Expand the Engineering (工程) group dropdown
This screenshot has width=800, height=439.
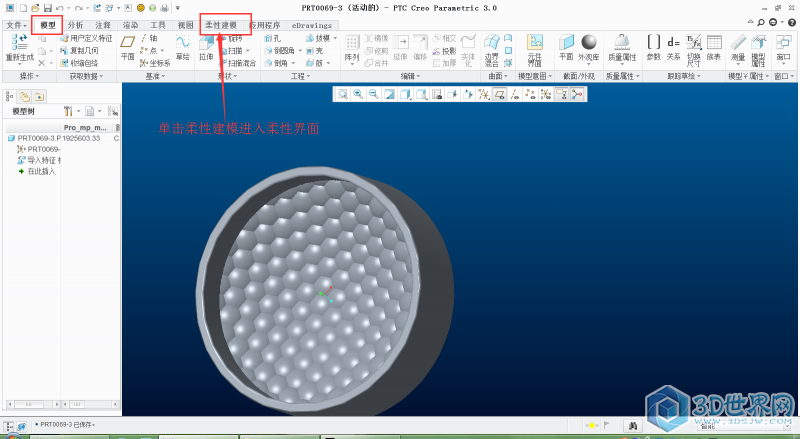point(300,76)
